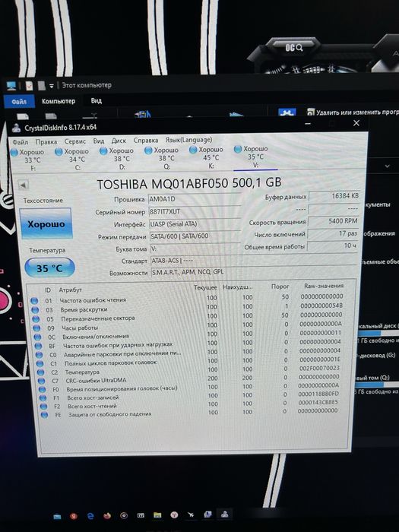Click the Raw-значения column header

324,286
